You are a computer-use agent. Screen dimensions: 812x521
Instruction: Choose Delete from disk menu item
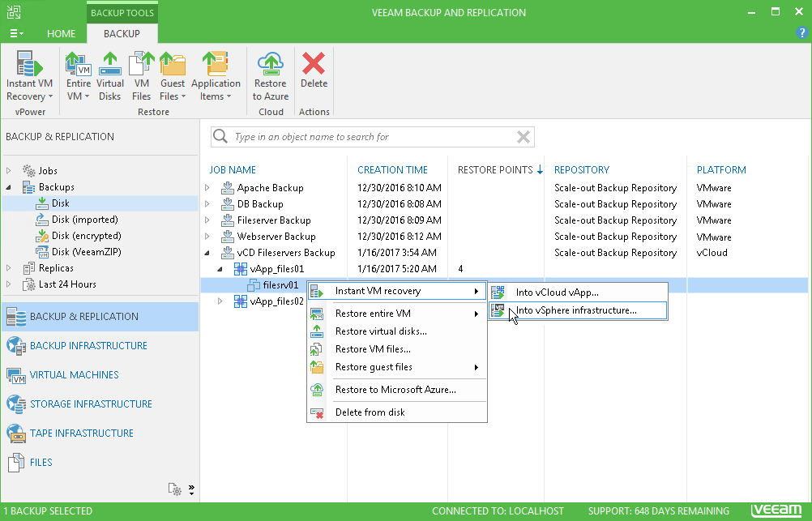[x=397, y=412]
